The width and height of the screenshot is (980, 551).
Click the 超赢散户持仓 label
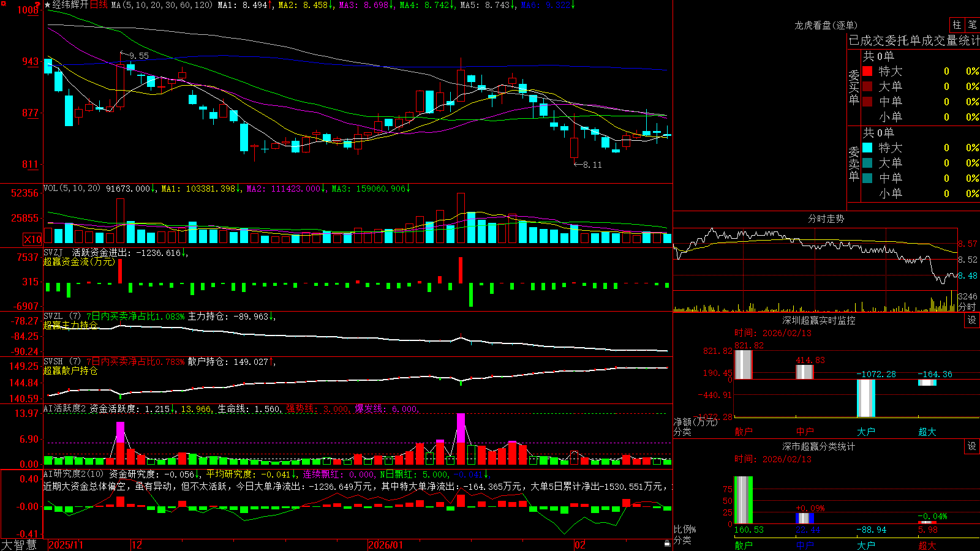click(70, 370)
